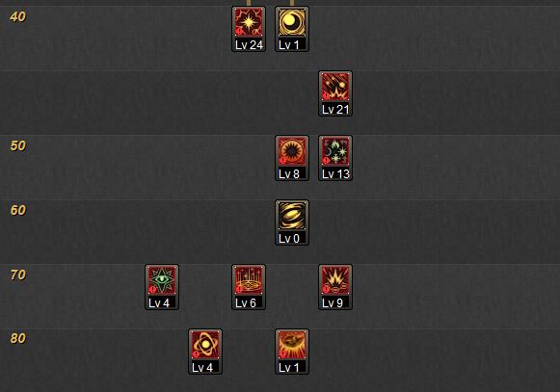Click the level 70 row marker
The height and width of the screenshot is (392, 560).
point(18,274)
